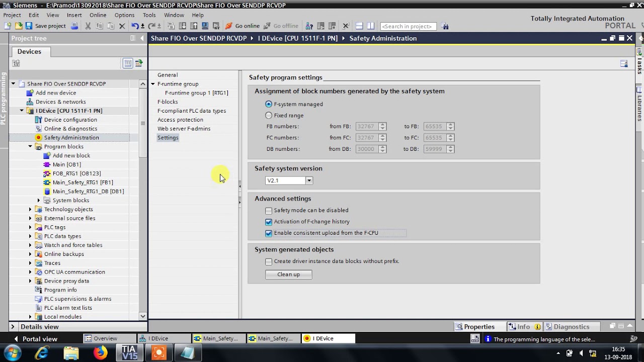The height and width of the screenshot is (362, 644).
Task: Toggle Activation of F-change history checkbox
Action: click(269, 222)
